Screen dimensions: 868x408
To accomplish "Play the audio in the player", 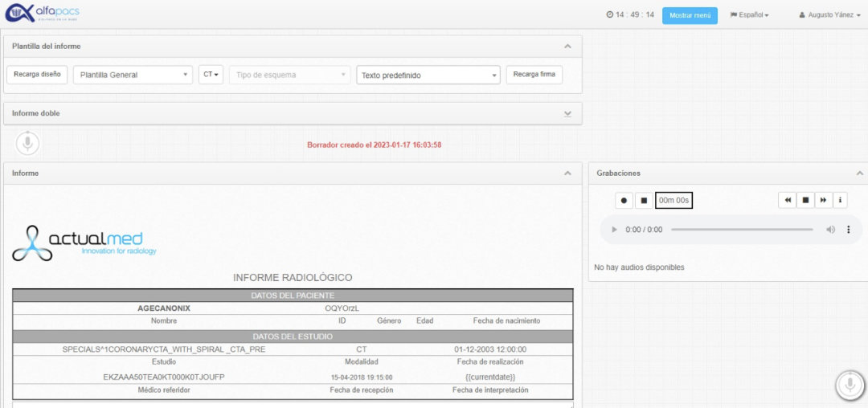I will pos(615,230).
